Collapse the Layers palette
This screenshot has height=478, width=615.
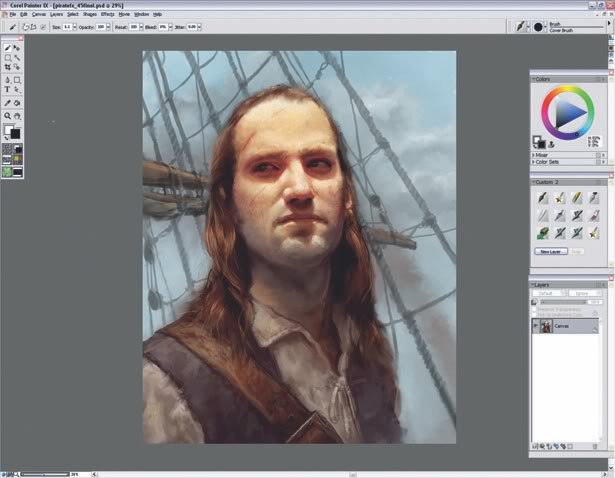tap(533, 285)
